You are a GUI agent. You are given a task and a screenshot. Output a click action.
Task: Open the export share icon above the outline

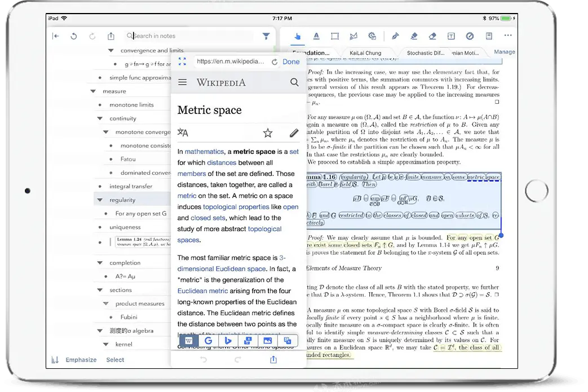111,36
